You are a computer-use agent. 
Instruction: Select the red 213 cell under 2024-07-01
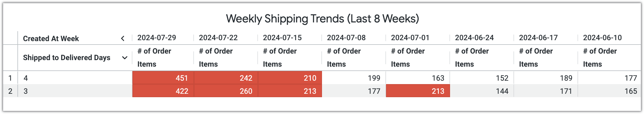418,91
